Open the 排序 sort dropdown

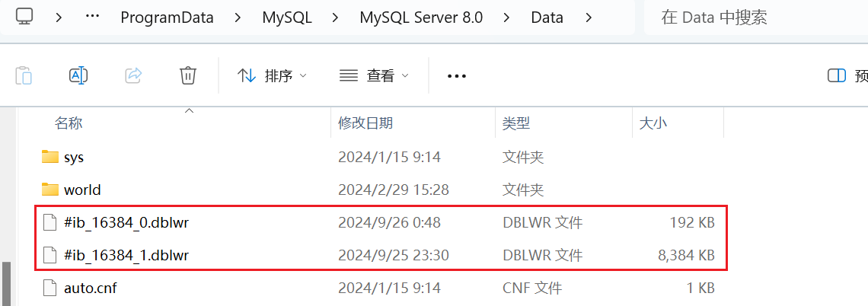tap(272, 75)
